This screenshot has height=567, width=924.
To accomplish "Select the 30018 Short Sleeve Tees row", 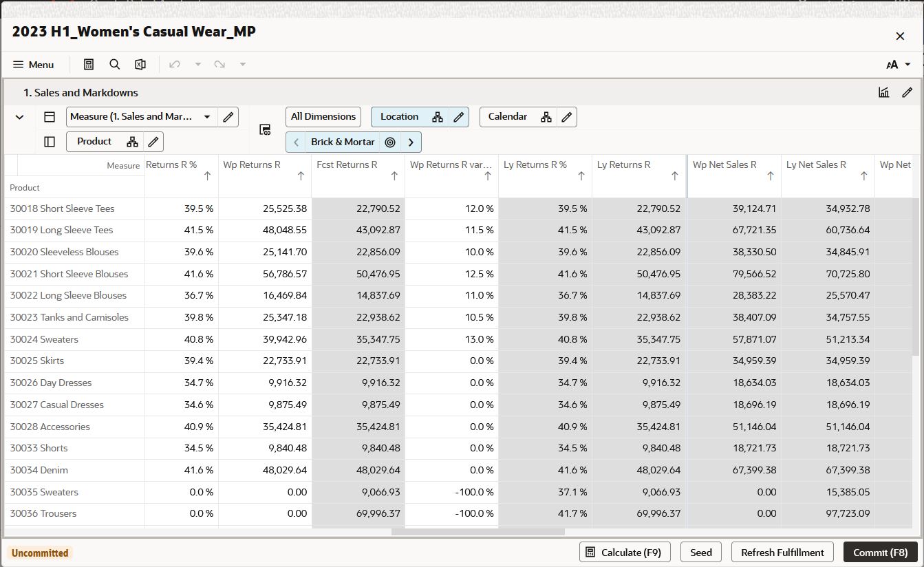I will [74, 208].
